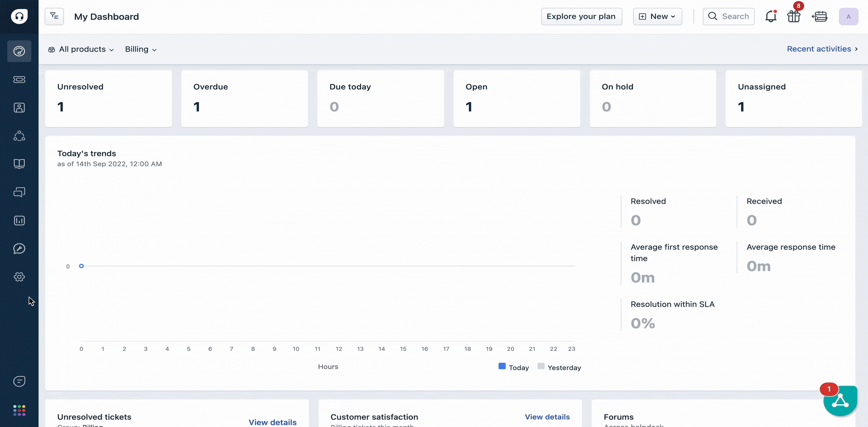868x427 pixels.
Task: Open the Contacts panel icon
Action: (19, 107)
